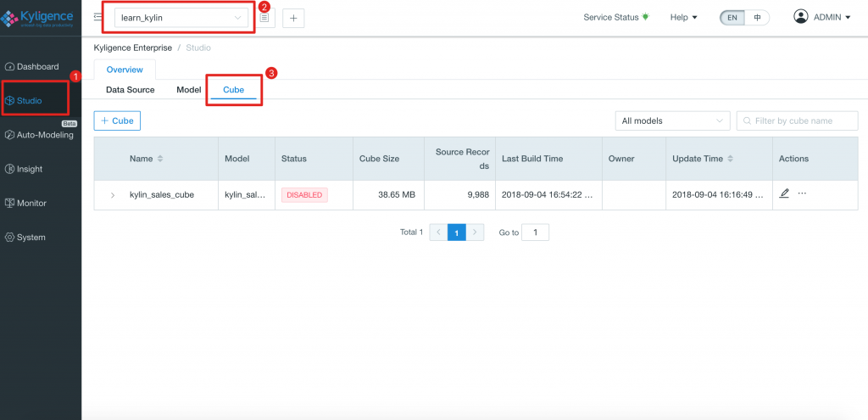Screen dimensions: 868x420
Task: Sort cubes by Name column arrows
Action: (x=160, y=159)
